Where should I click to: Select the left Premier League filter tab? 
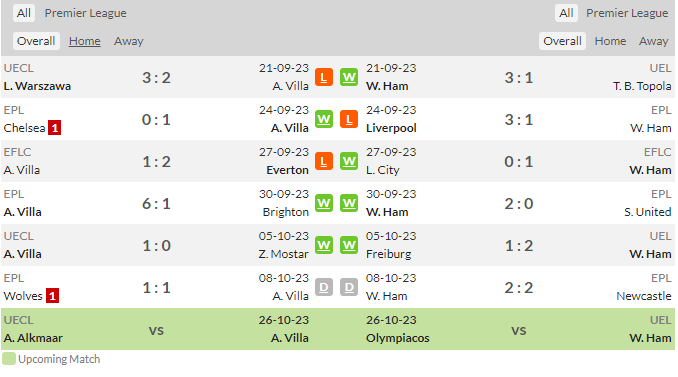[x=86, y=13]
